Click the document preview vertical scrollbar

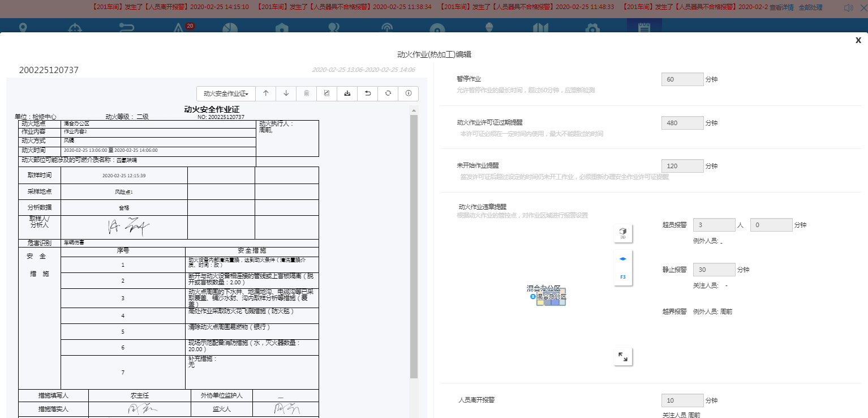(414, 244)
